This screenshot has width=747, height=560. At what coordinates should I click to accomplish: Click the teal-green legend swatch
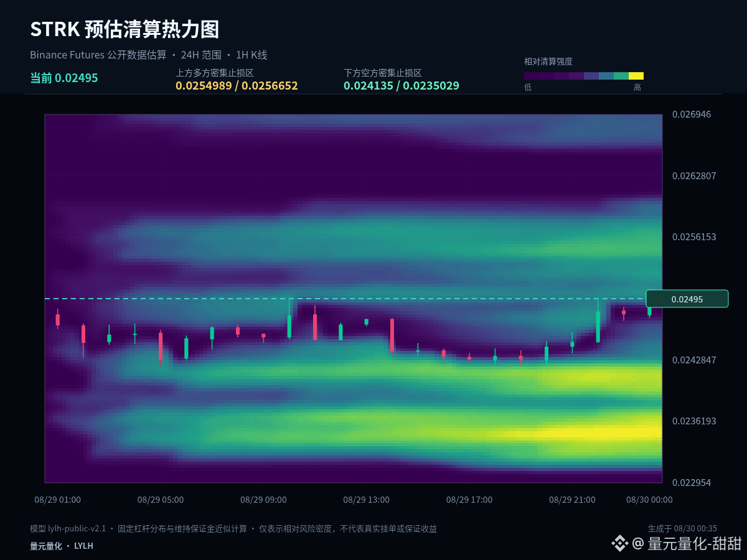[x=621, y=76]
